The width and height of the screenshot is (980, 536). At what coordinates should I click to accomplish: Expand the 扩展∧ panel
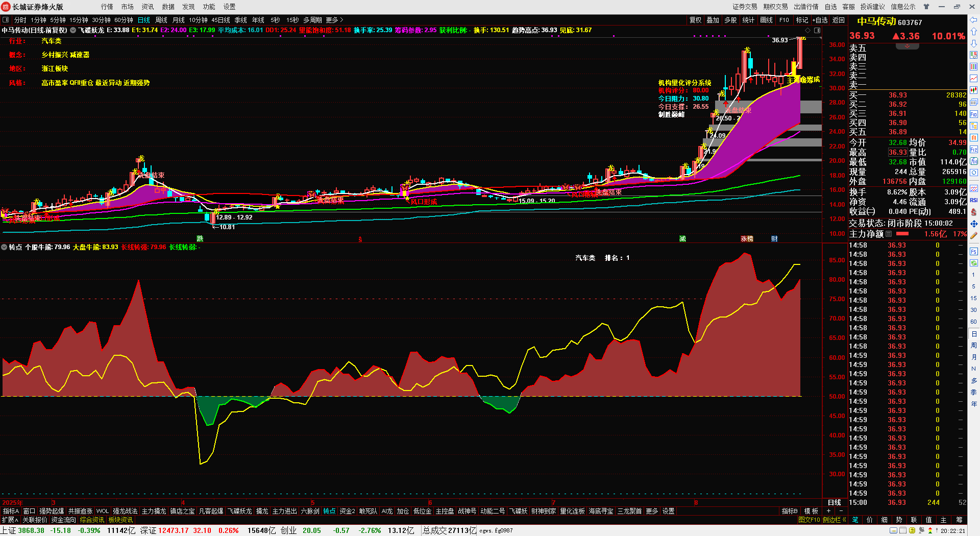pos(10,520)
